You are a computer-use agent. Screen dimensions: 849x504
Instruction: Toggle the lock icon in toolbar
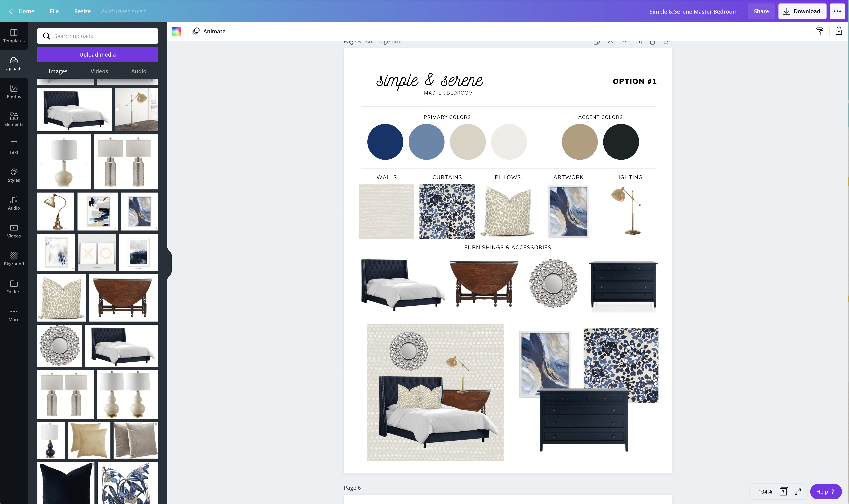coord(839,31)
